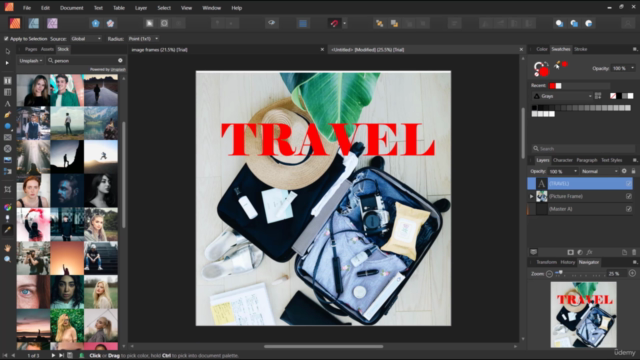640x360 pixels.
Task: Open the Normal blend mode dropdown
Action: [x=600, y=171]
